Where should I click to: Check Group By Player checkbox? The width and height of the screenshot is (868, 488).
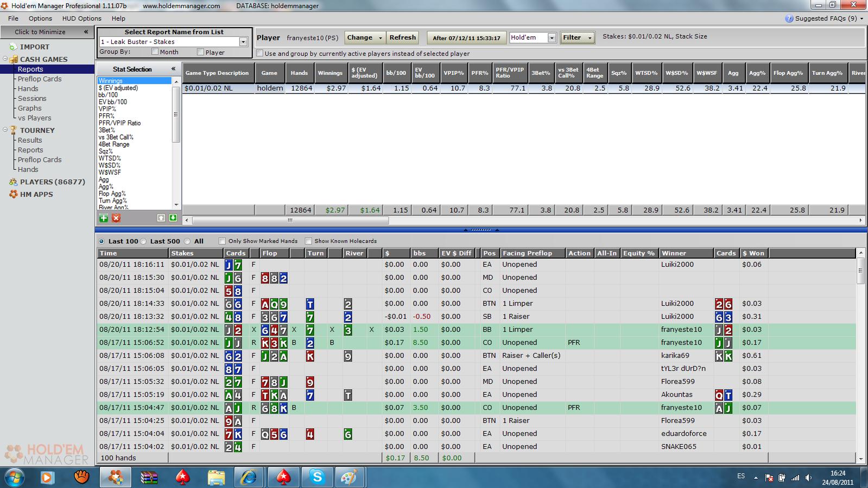click(x=200, y=52)
